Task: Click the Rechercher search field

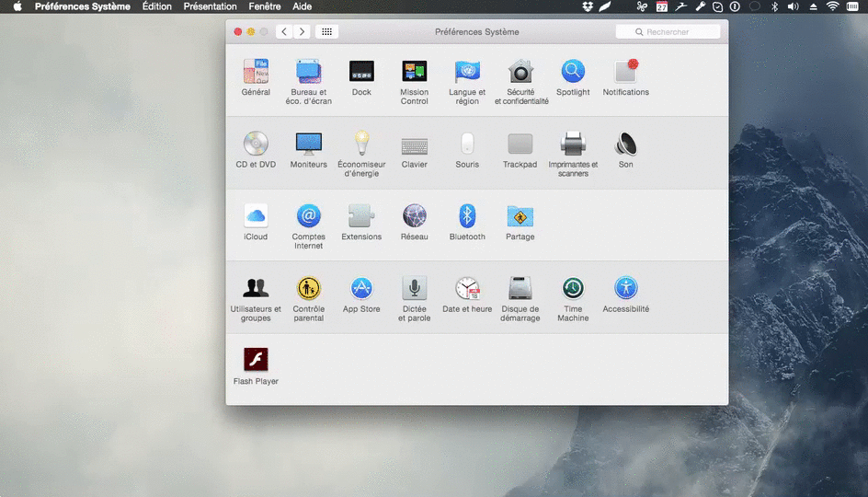Action: click(x=668, y=31)
